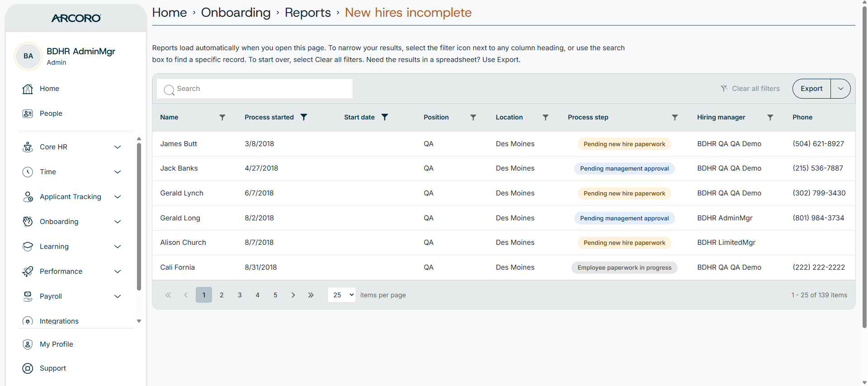
Task: Expand the Core HR menu chevron
Action: tap(118, 147)
